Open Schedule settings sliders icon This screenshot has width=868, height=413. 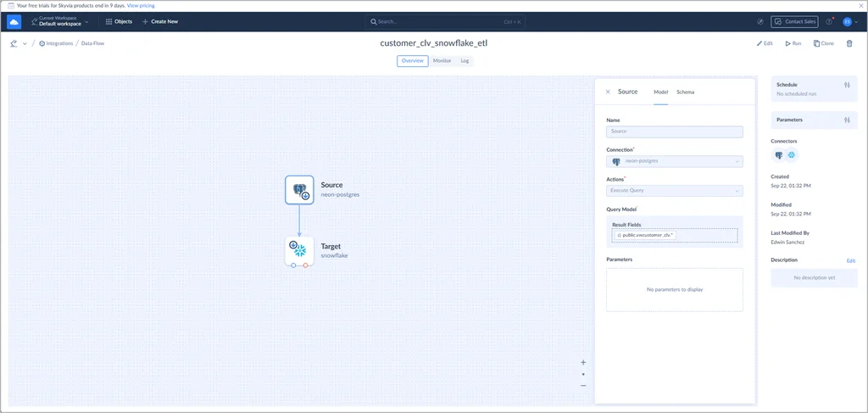(847, 86)
